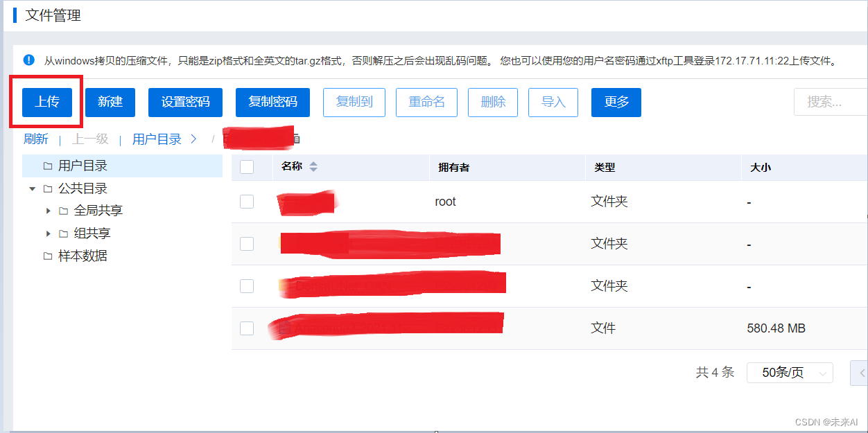This screenshot has width=868, height=433.
Task: Open 用户目录 from the breadcrumb path
Action: tap(157, 139)
